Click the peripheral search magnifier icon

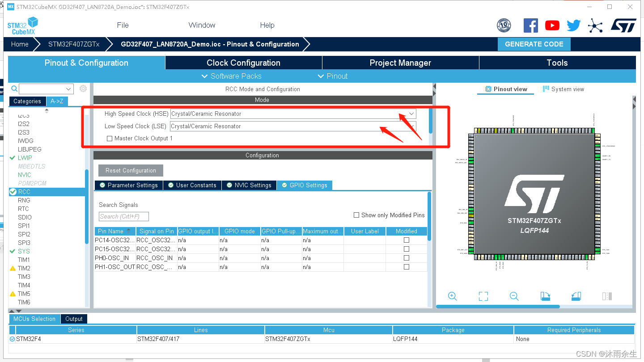[x=14, y=88]
